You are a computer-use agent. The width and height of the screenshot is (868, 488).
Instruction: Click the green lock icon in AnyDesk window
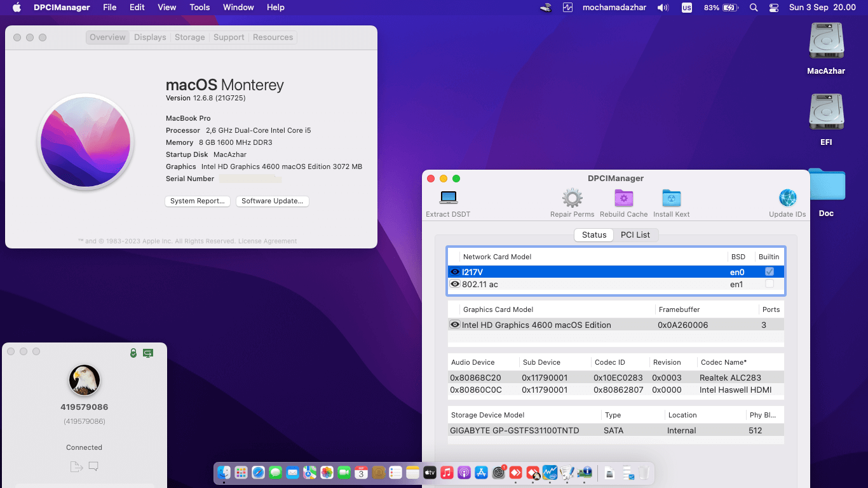pos(133,353)
